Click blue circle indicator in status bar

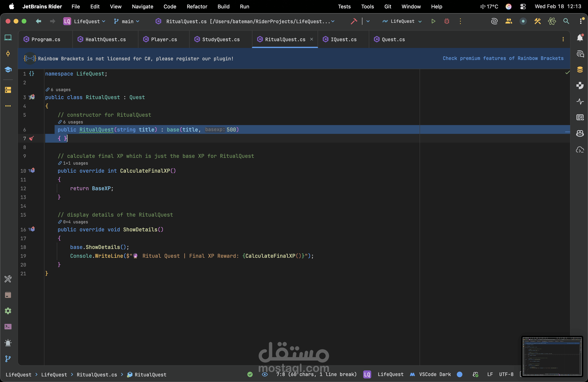pyautogui.click(x=460, y=374)
